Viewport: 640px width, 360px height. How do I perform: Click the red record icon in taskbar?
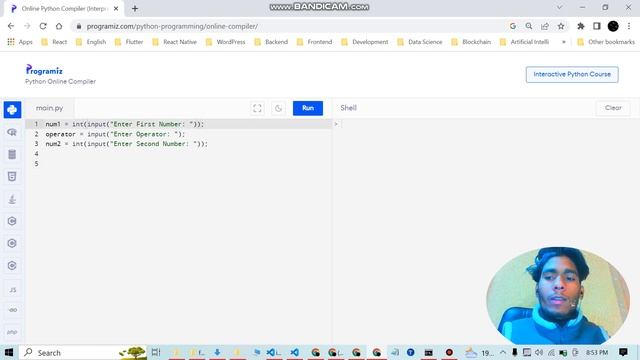tap(449, 352)
